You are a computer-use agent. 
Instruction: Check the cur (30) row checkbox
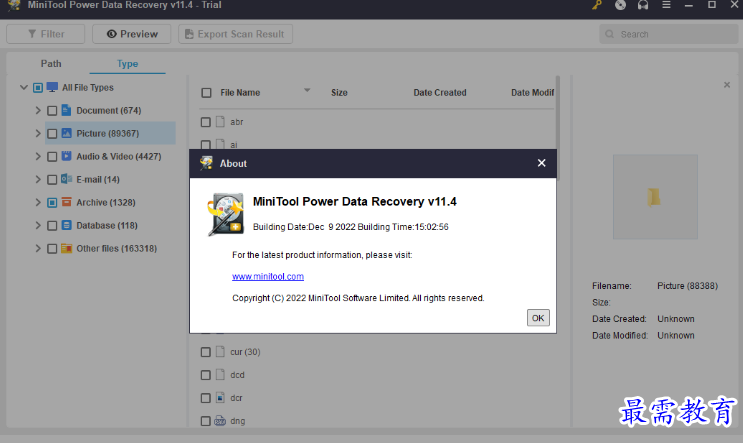click(205, 352)
